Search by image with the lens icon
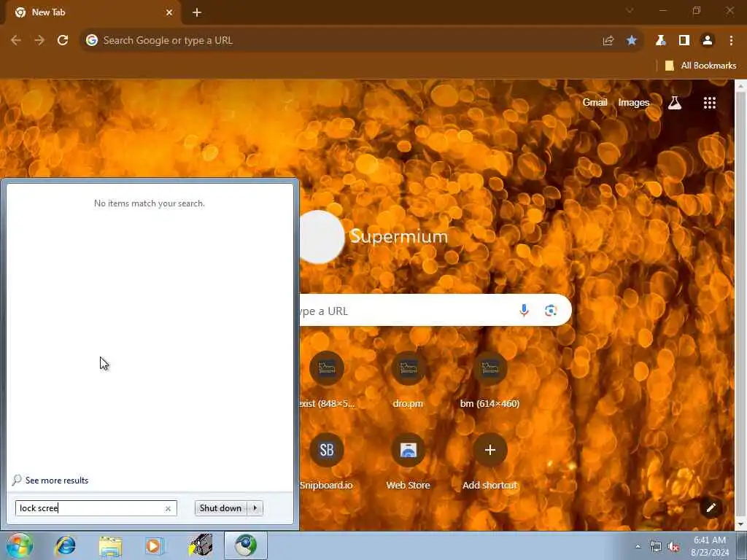 pos(551,311)
